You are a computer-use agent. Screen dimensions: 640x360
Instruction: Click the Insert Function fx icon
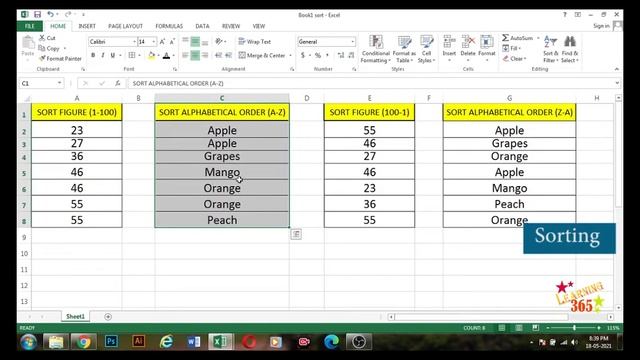pos(118,83)
